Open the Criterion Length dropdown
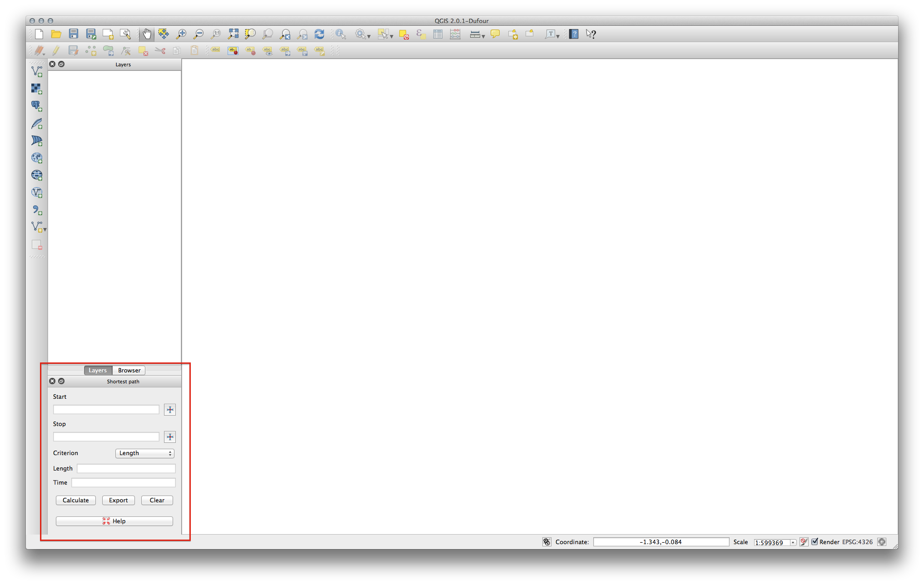This screenshot has height=585, width=924. 145,453
